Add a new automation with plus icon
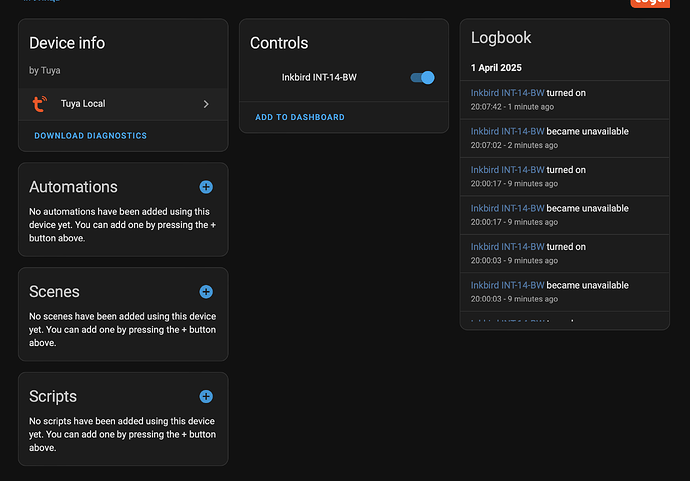 click(x=206, y=187)
